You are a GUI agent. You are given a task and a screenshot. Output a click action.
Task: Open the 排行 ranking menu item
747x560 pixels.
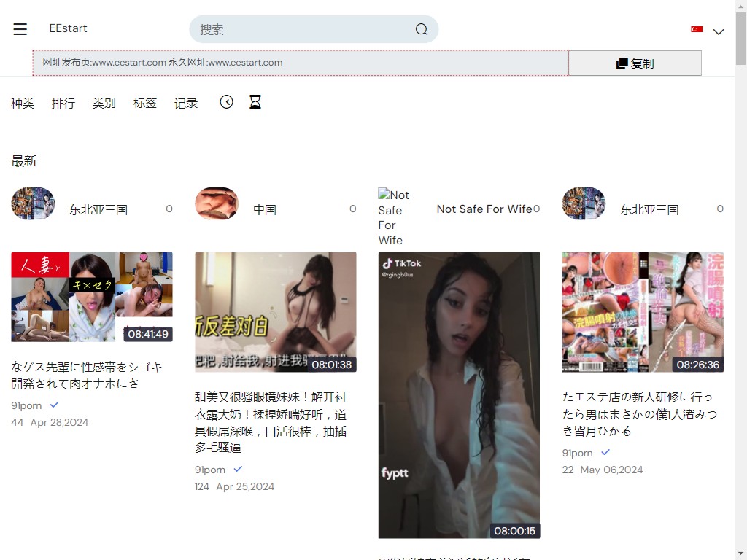tap(63, 103)
